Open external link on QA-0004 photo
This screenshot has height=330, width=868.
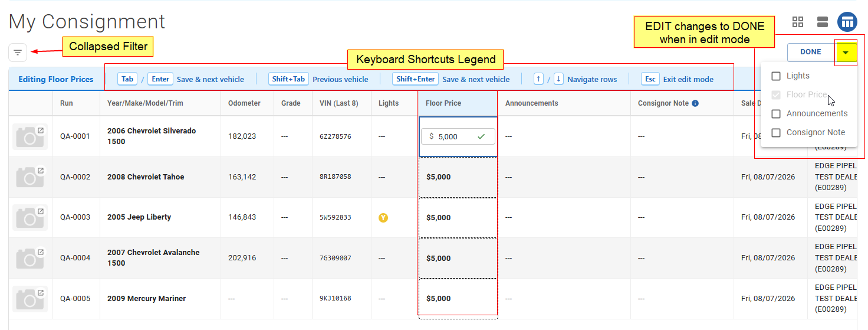(x=41, y=252)
